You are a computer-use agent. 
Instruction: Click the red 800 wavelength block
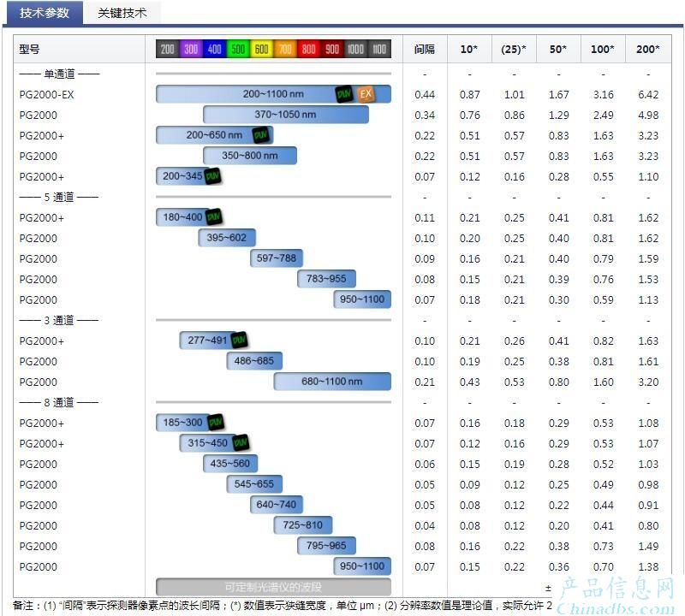[309, 49]
